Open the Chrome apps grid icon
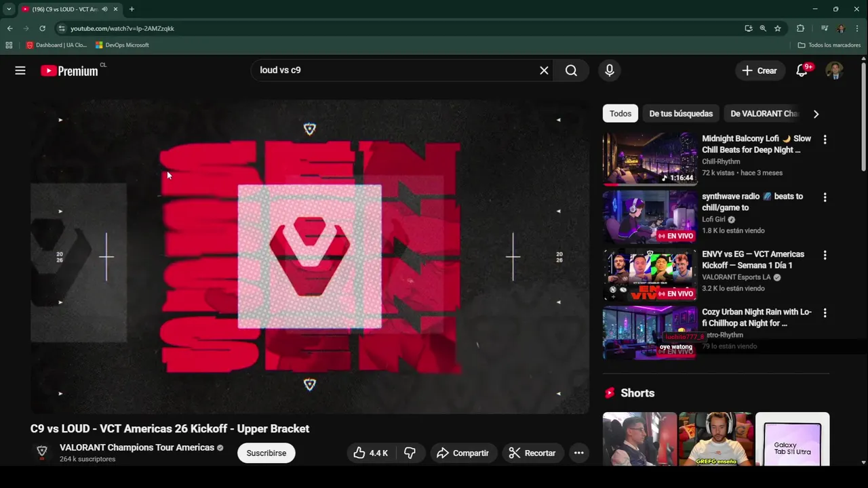The image size is (868, 488). click(x=9, y=45)
